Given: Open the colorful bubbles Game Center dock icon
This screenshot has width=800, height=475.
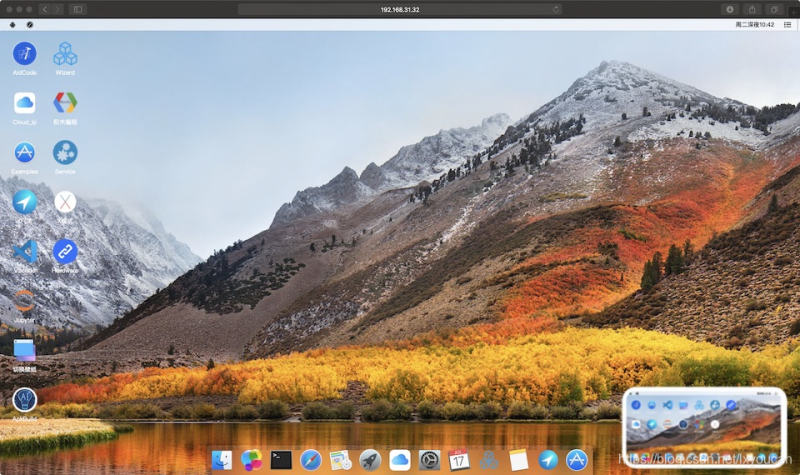Looking at the screenshot, I should [x=252, y=460].
